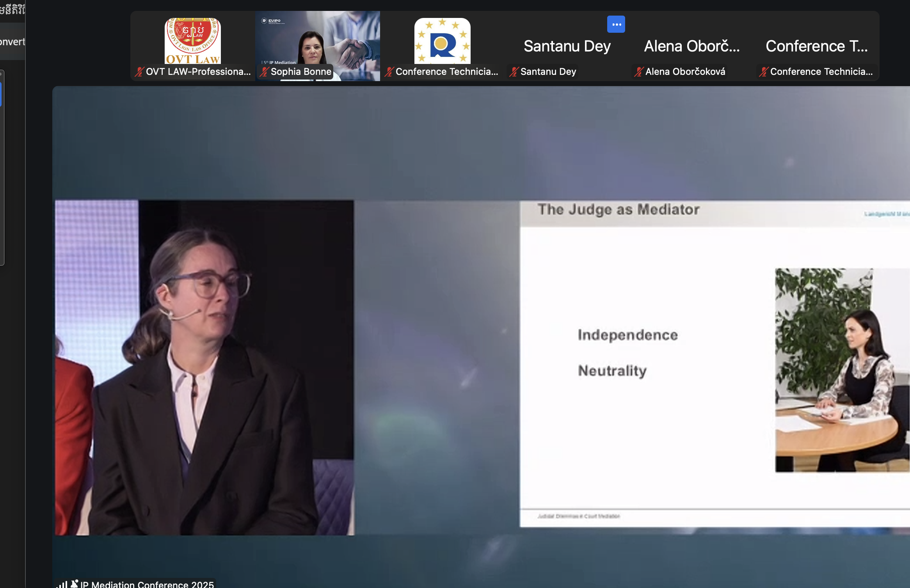Select Alena Oborč... large name tile
910x588 pixels.
coord(691,46)
